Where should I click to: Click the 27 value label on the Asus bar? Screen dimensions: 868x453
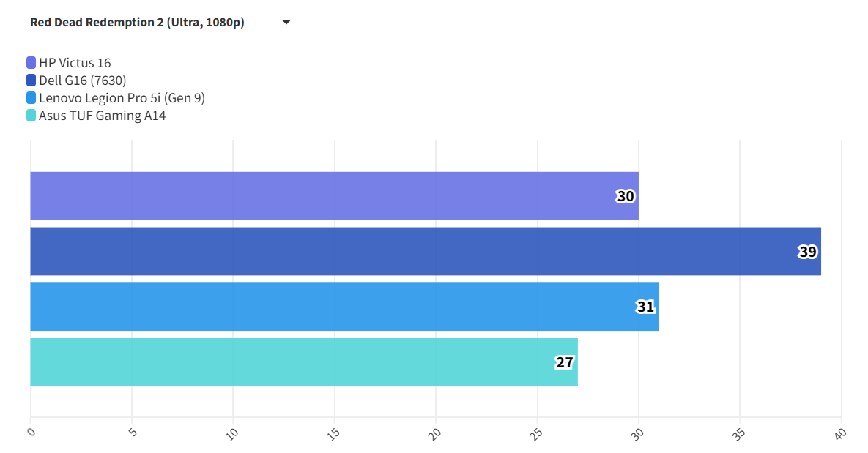(564, 362)
